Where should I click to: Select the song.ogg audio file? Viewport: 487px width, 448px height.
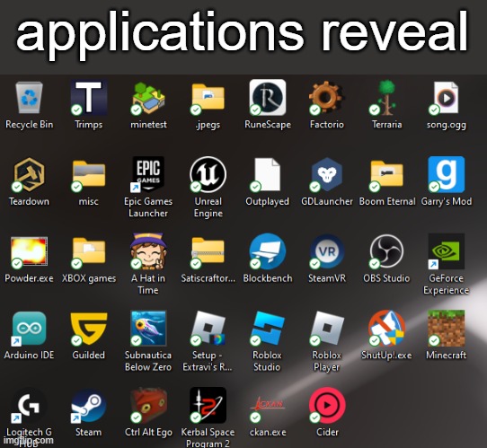pyautogui.click(x=446, y=98)
